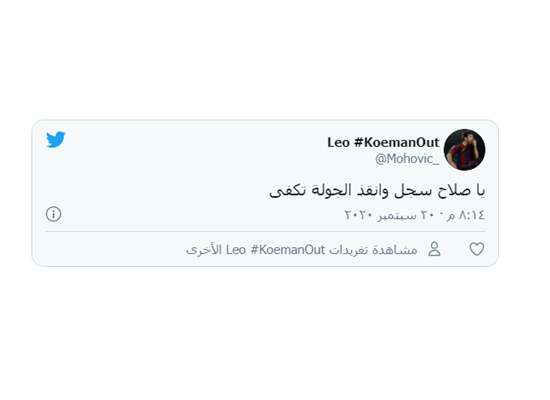
Task: Open the tweet timestamp ٨:١٤ م
Action: (466, 214)
